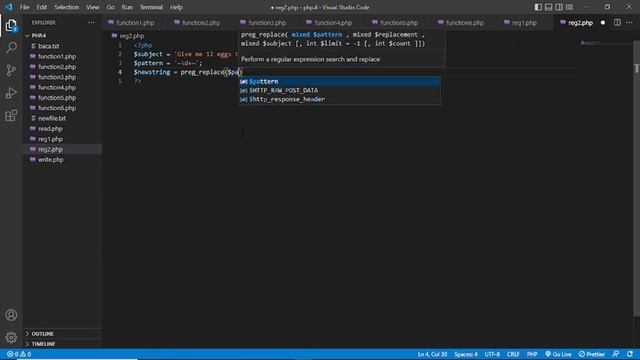The image size is (640, 360).
Task: Expand the OUTLINE section
Action: pos(62,333)
